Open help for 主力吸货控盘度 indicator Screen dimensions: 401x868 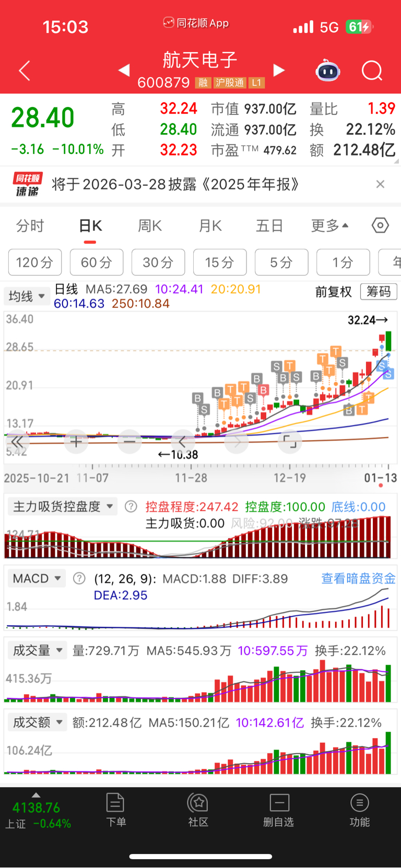tap(131, 506)
